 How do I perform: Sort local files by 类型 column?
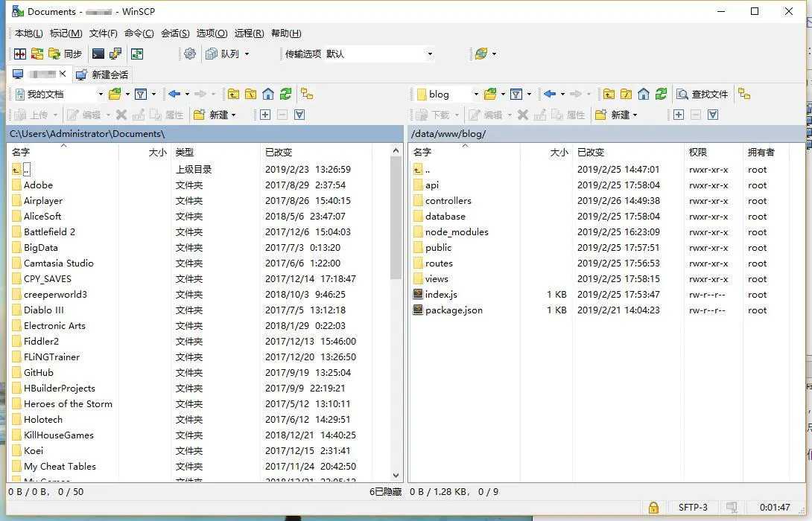coord(215,152)
